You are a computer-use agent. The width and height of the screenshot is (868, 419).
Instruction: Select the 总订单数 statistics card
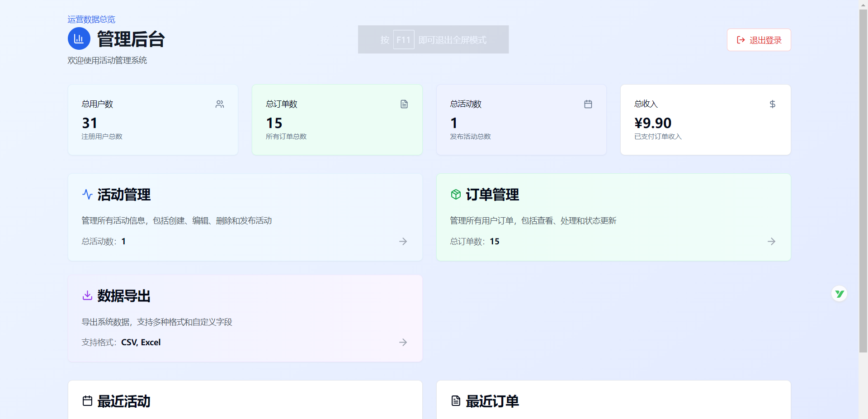click(x=337, y=119)
